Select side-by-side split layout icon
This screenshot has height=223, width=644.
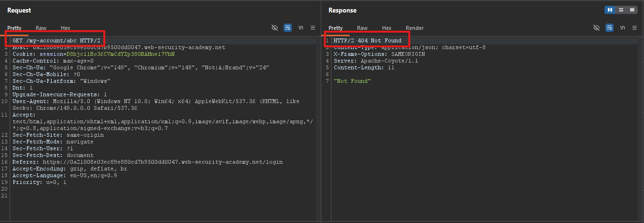(x=610, y=10)
